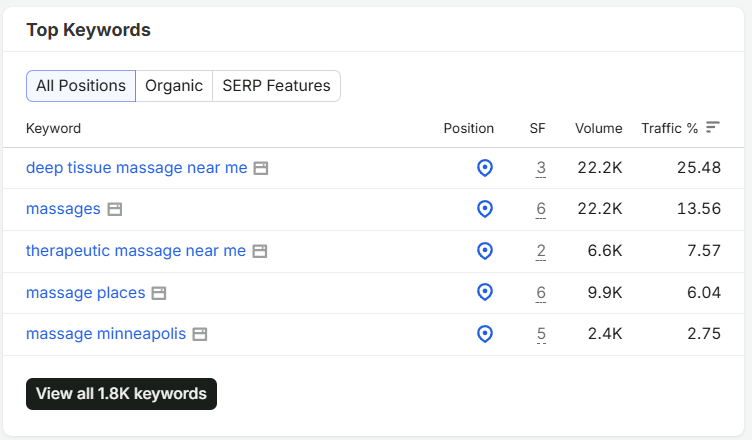752x440 pixels.
Task: Click local pack pin for deep tissue massage row
Action: click(x=485, y=168)
